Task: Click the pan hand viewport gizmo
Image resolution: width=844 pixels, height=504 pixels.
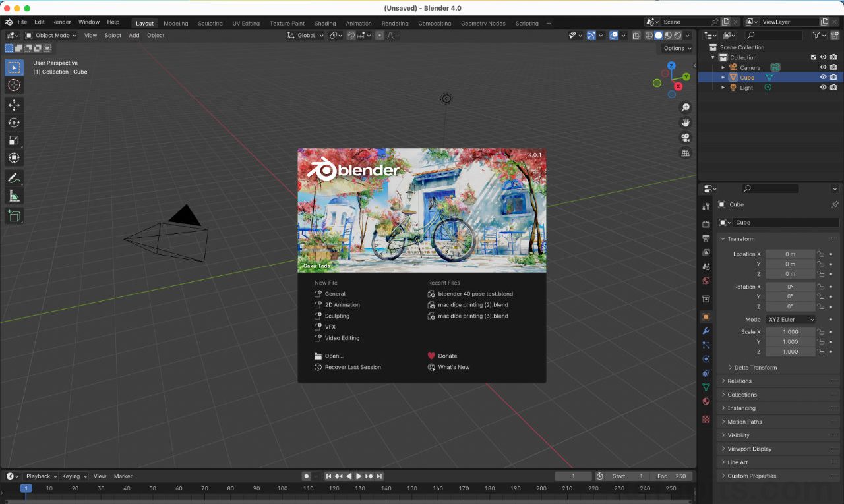Action: tap(686, 123)
